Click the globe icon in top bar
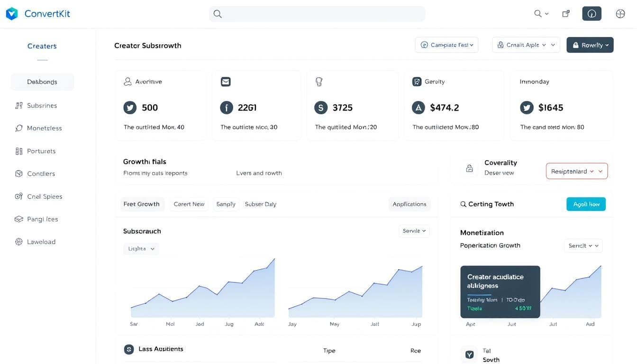Image resolution: width=637 pixels, height=364 pixels. pyautogui.click(x=620, y=14)
